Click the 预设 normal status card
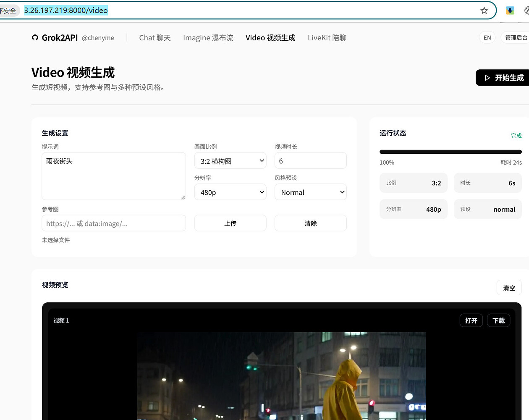 click(488, 209)
